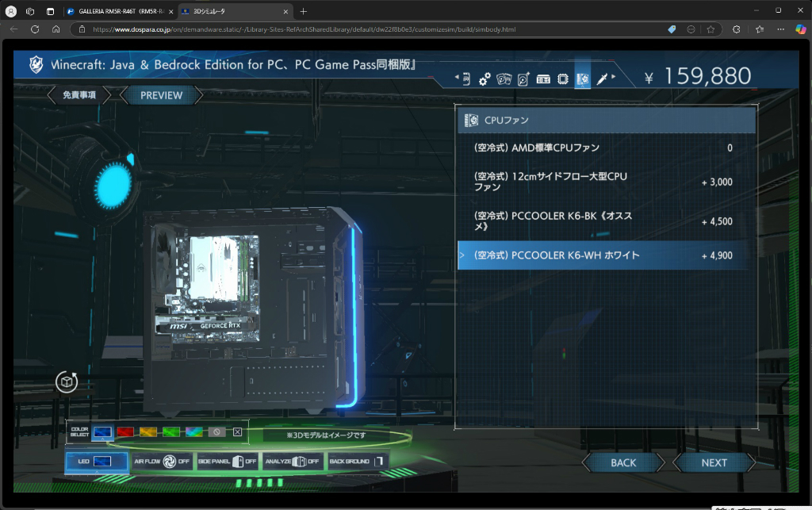Click left arrow to previous parts category

pos(457,78)
